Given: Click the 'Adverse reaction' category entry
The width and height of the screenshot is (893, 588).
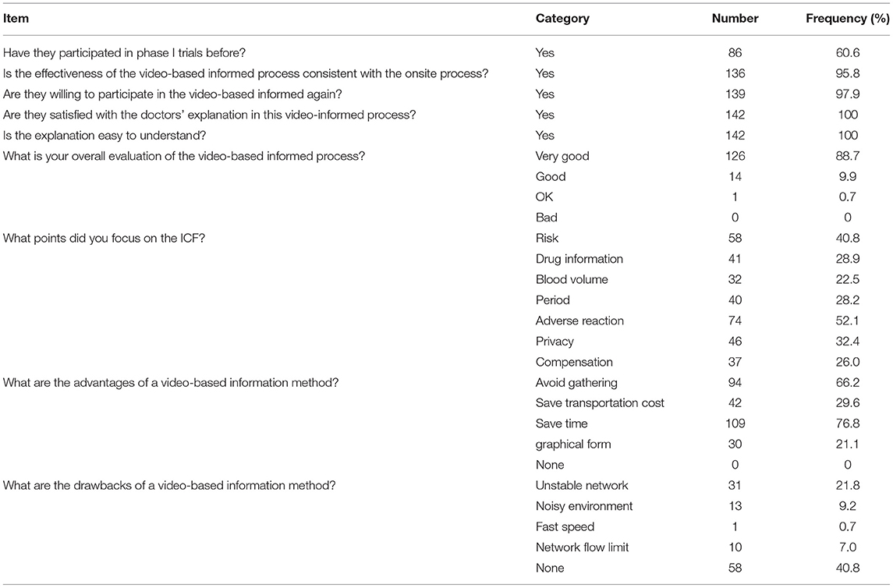Looking at the screenshot, I should click(x=579, y=321).
